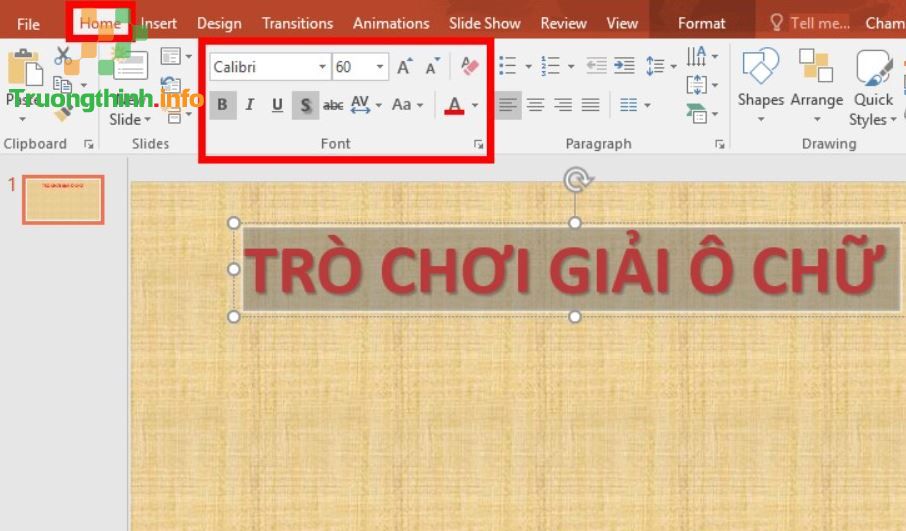Image resolution: width=906 pixels, height=531 pixels.
Task: Open the Arrange menu
Action: [x=816, y=86]
